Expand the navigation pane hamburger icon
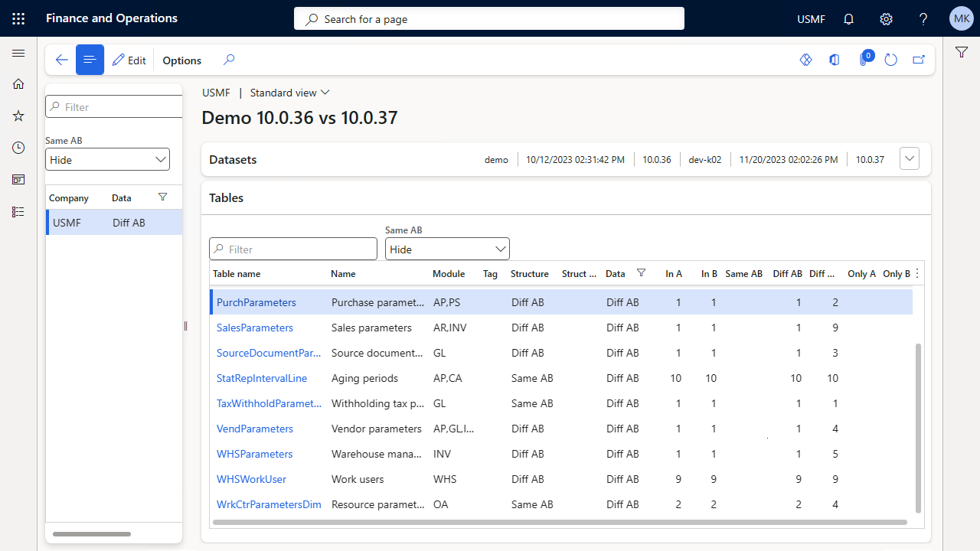 pyautogui.click(x=18, y=53)
